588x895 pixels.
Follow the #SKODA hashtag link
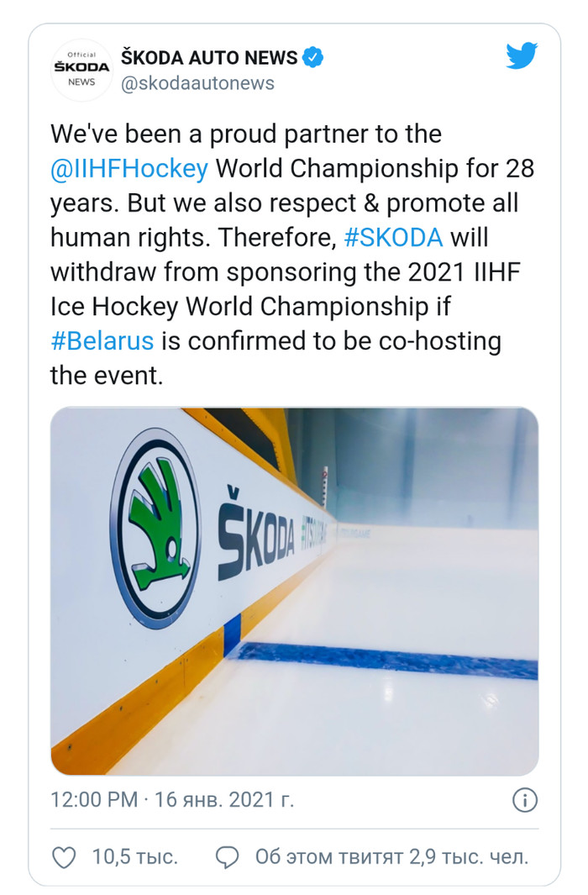click(x=393, y=238)
